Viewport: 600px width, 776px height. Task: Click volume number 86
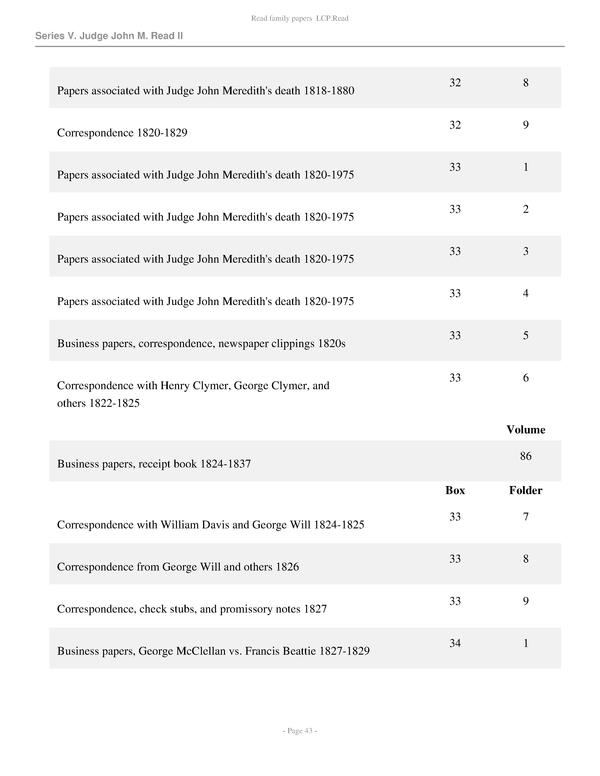click(525, 455)
